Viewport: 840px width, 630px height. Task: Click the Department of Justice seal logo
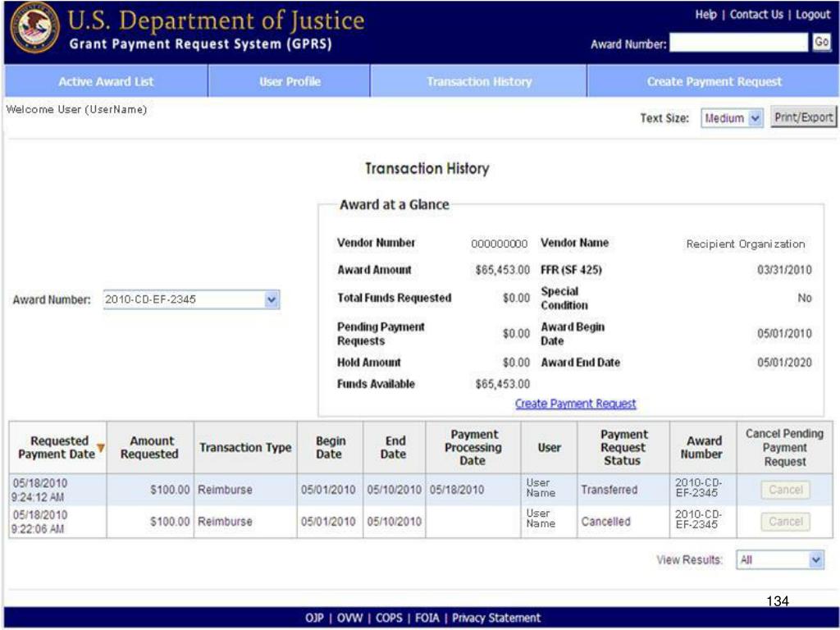coord(34,27)
